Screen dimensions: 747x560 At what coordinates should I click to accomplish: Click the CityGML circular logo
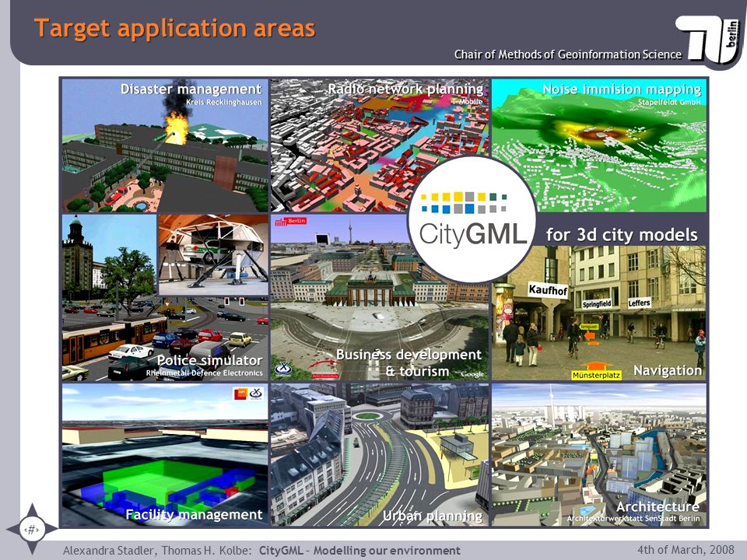(x=472, y=219)
